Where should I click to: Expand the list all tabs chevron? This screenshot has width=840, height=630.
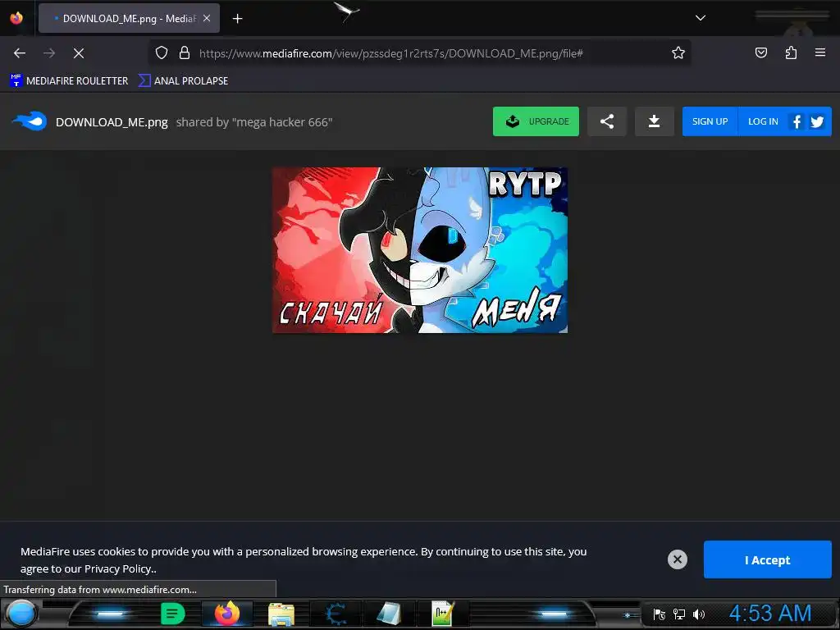[701, 18]
